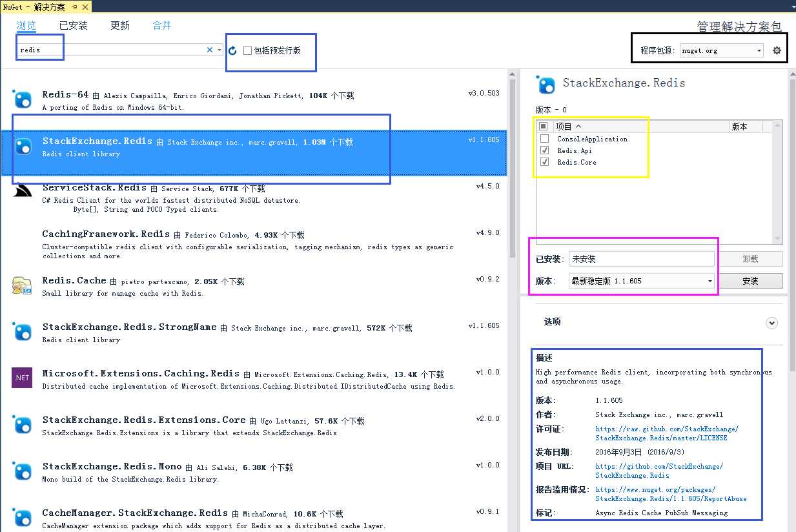Switch to the 已安装 tab
The width and height of the screenshot is (796, 532).
tap(73, 26)
